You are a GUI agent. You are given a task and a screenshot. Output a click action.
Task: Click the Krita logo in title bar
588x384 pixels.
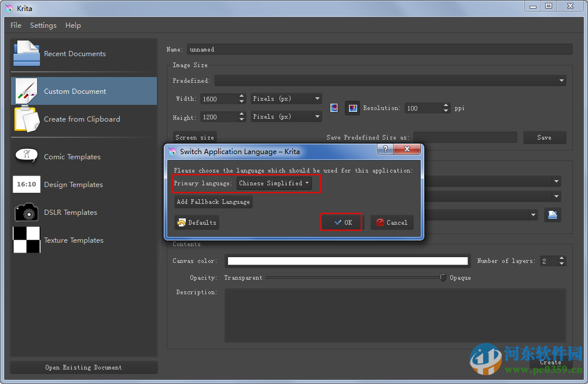[x=9, y=8]
